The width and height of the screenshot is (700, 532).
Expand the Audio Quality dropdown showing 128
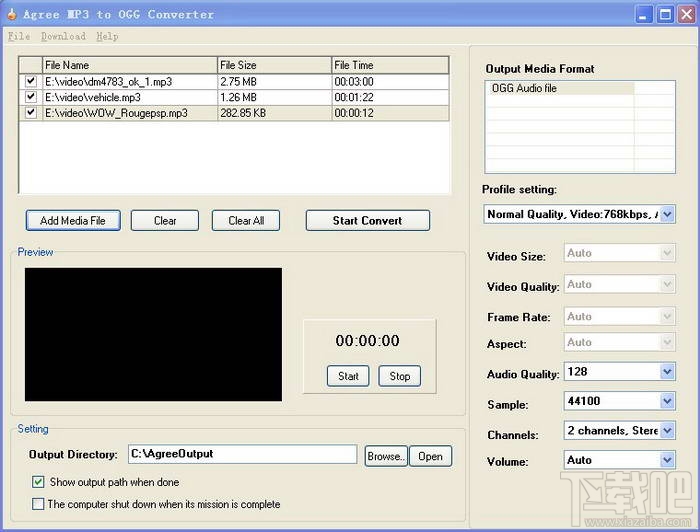click(667, 371)
